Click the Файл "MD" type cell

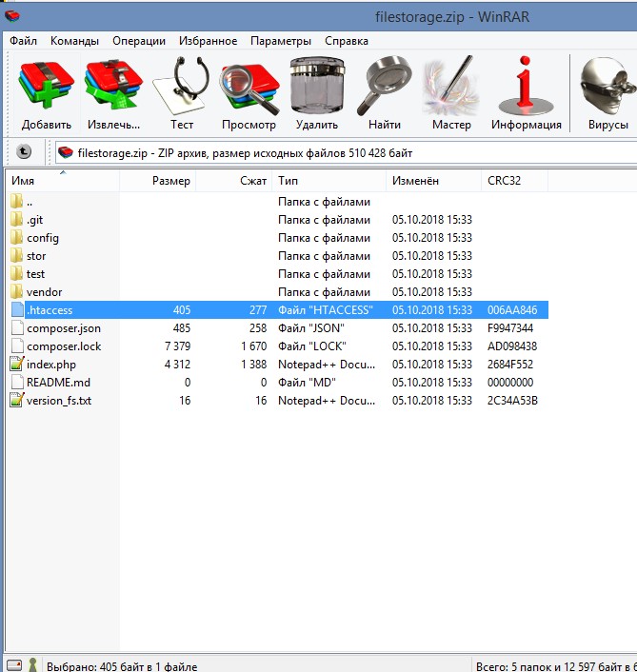point(307,383)
